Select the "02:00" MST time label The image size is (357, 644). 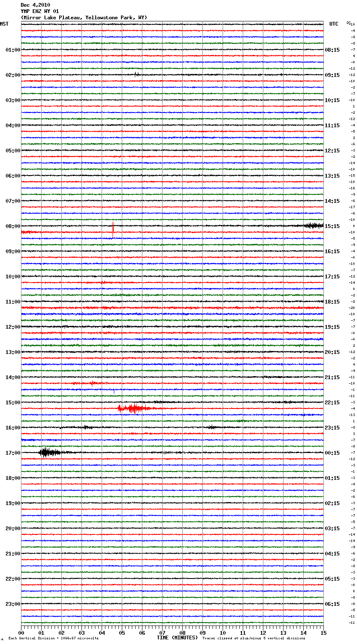click(x=13, y=75)
